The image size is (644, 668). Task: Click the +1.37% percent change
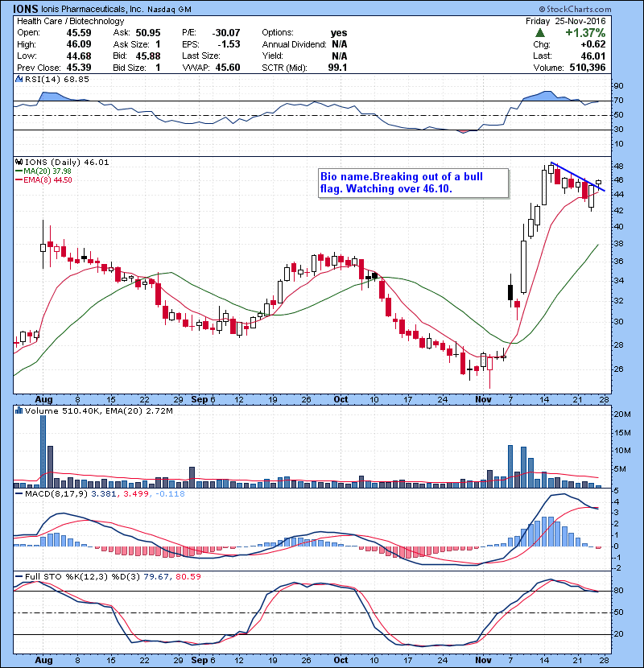(585, 33)
